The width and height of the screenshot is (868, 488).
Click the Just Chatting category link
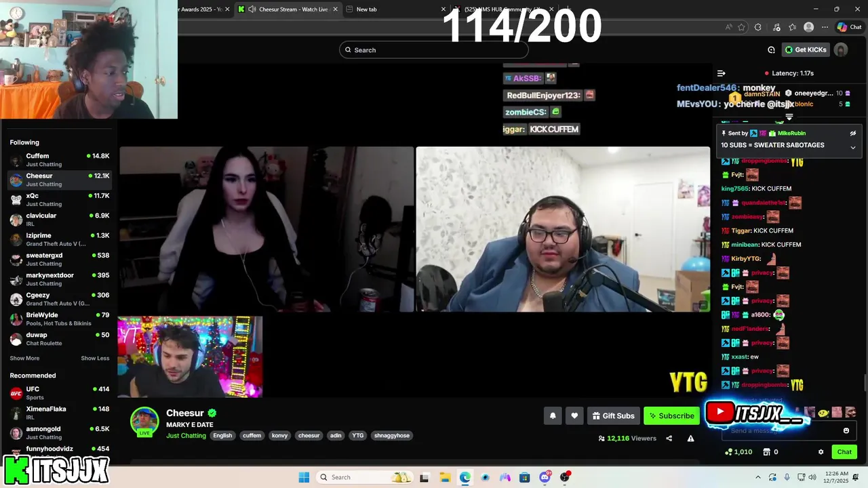coord(186,436)
